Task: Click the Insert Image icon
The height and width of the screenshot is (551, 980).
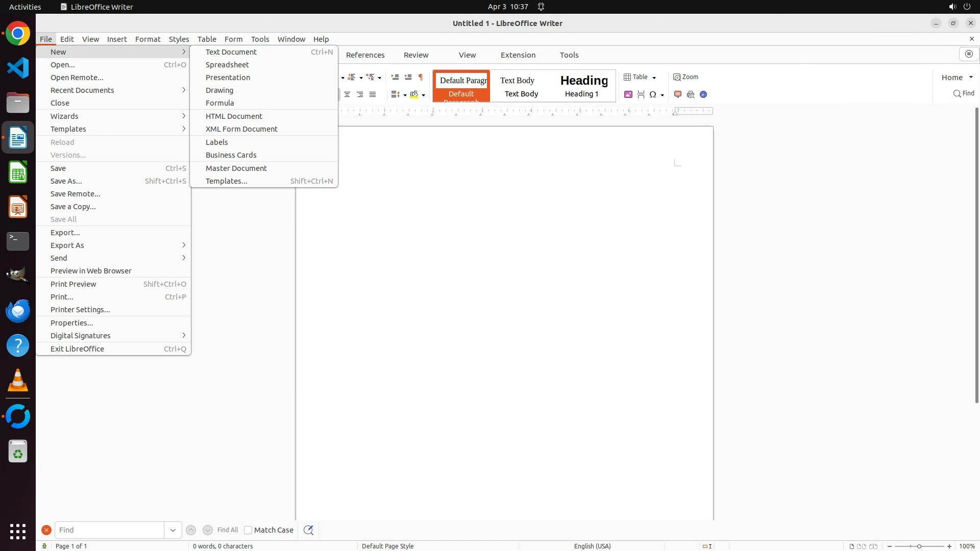Action: point(628,94)
